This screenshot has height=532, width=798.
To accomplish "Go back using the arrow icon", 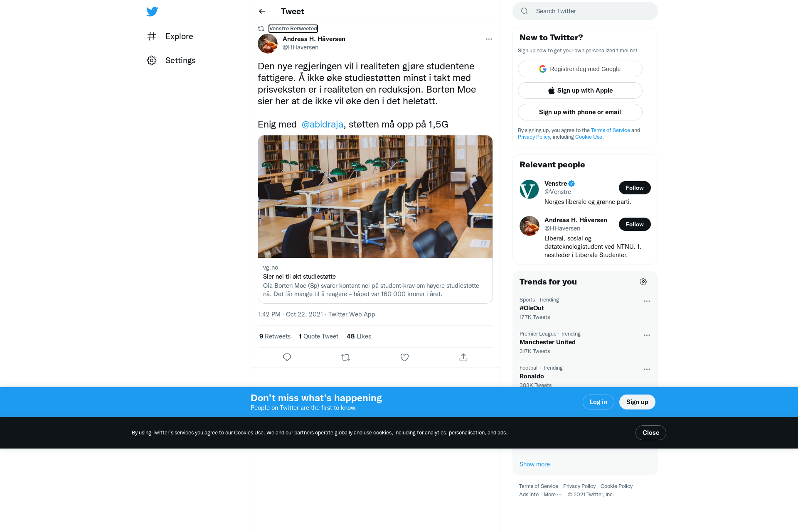I will click(262, 11).
